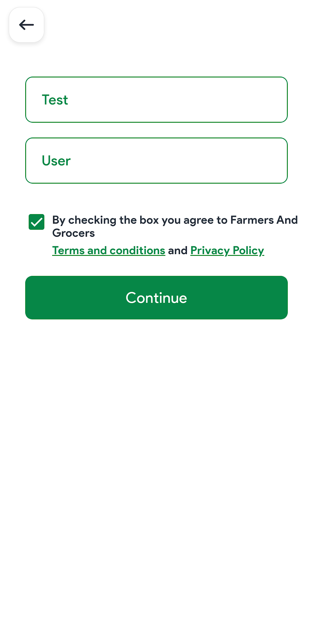313x644 pixels.
Task: Submit the form with Continue
Action: tap(156, 298)
